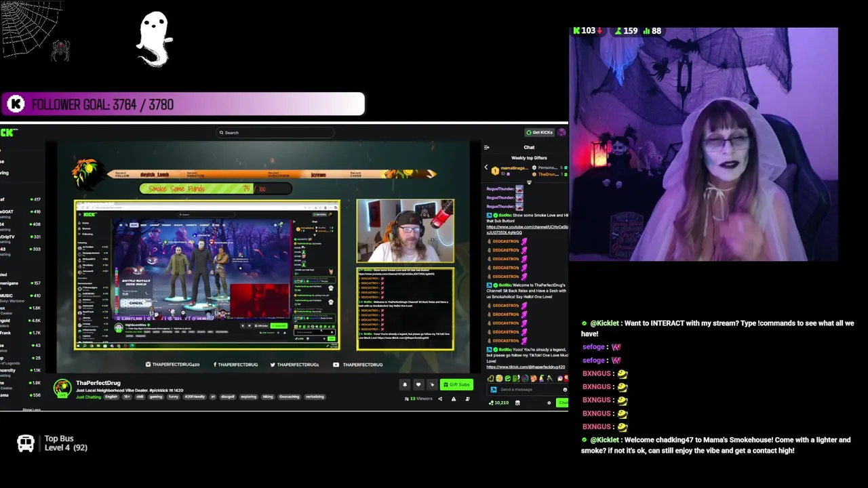Image resolution: width=868 pixels, height=488 pixels.
Task: Click the Smoke Some Funds progress bar
Action: tap(216, 188)
